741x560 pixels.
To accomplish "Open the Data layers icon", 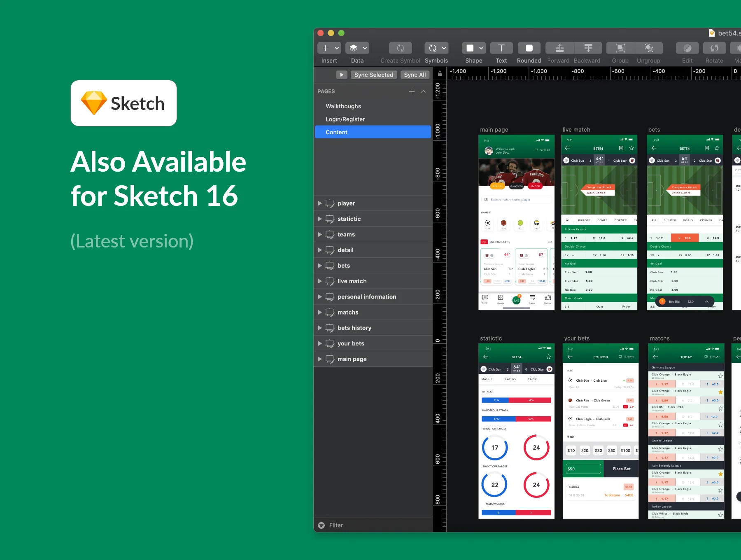I will pyautogui.click(x=353, y=48).
